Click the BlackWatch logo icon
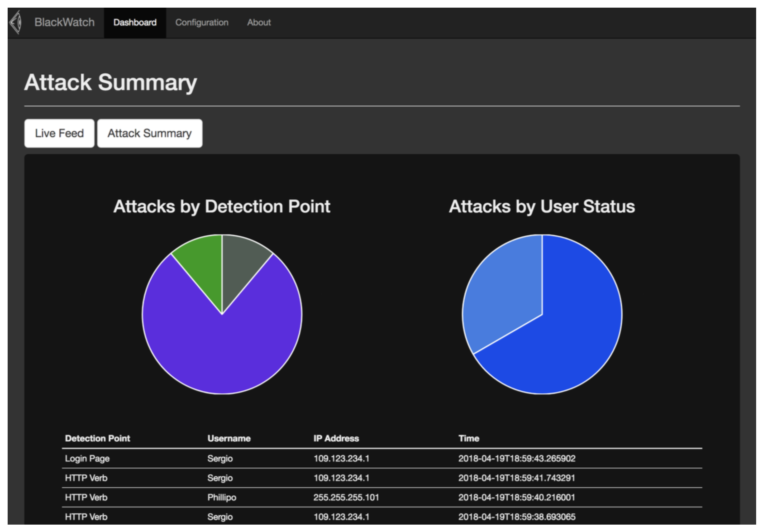Screen dimensions: 763x532 pos(16,22)
